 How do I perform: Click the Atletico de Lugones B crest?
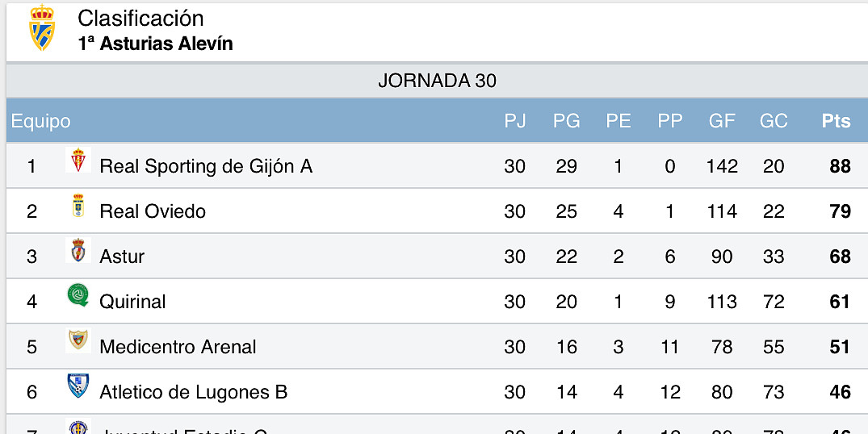78,386
